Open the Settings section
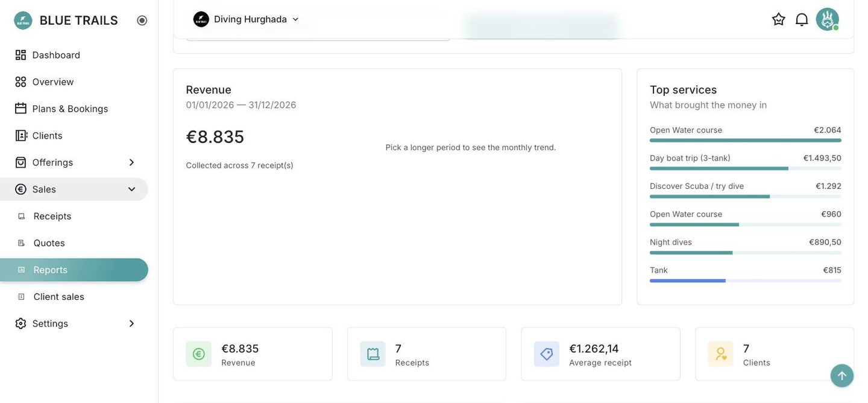868x403 pixels. click(74, 323)
